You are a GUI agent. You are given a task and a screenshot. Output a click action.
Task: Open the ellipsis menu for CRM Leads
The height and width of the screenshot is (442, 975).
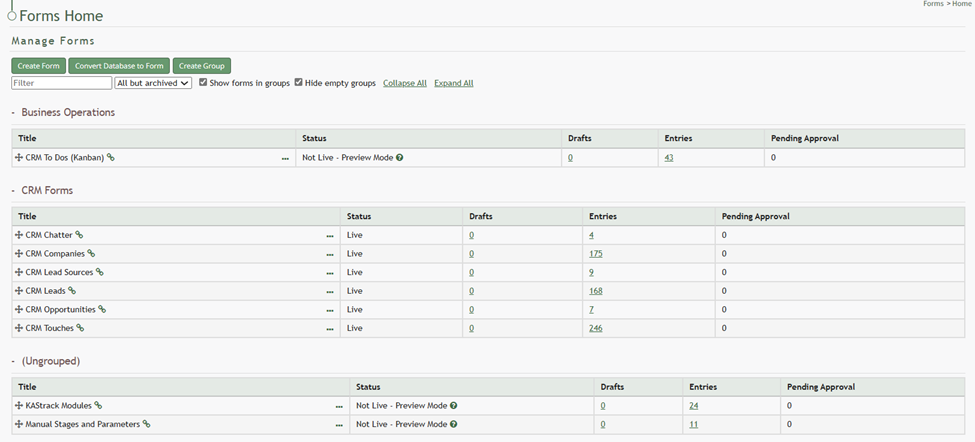click(x=330, y=292)
